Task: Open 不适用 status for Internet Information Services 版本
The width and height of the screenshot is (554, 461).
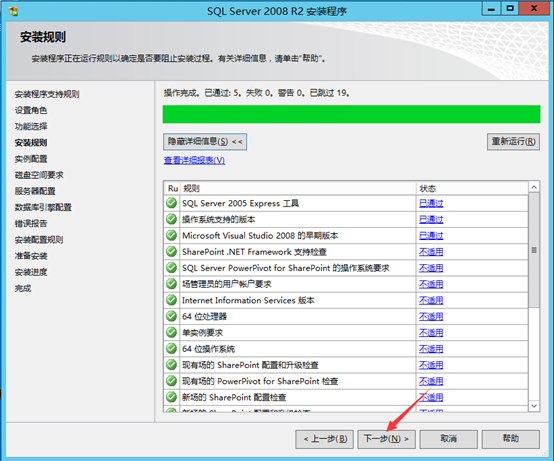Action: (x=431, y=300)
